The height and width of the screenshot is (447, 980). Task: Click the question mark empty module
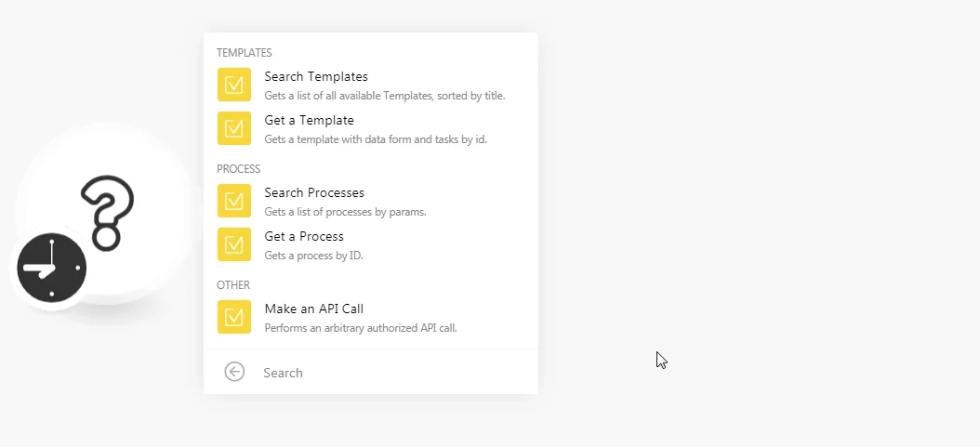[108, 213]
